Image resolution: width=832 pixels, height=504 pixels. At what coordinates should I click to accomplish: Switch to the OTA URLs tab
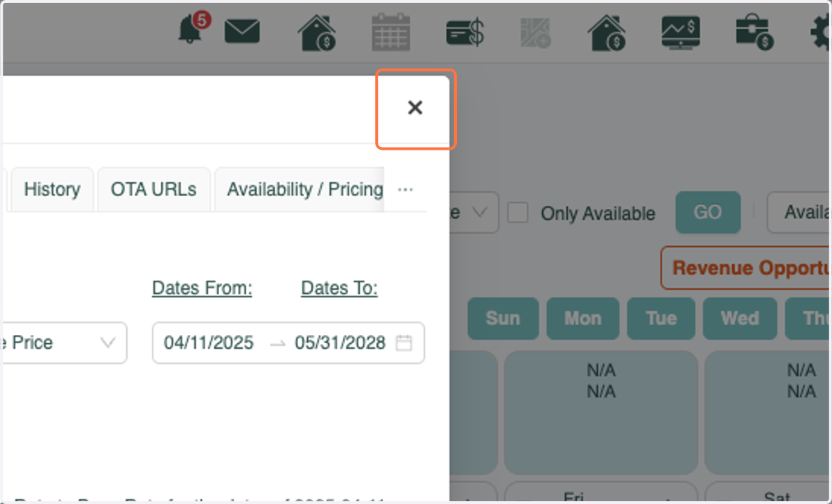[x=153, y=189]
